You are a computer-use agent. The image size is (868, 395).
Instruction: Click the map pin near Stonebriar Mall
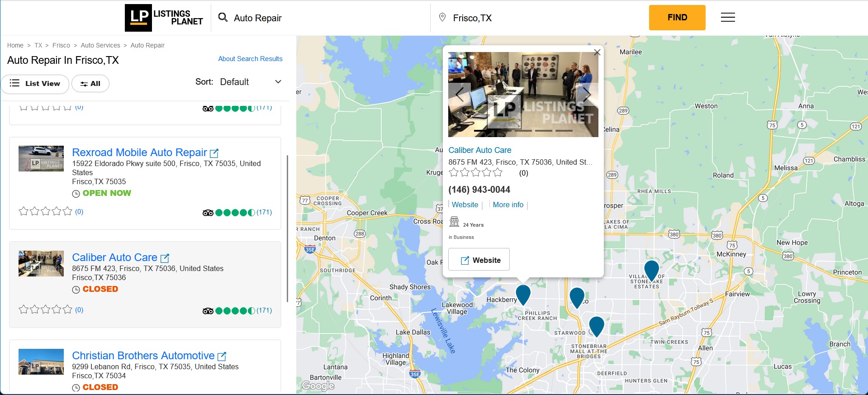click(x=596, y=325)
